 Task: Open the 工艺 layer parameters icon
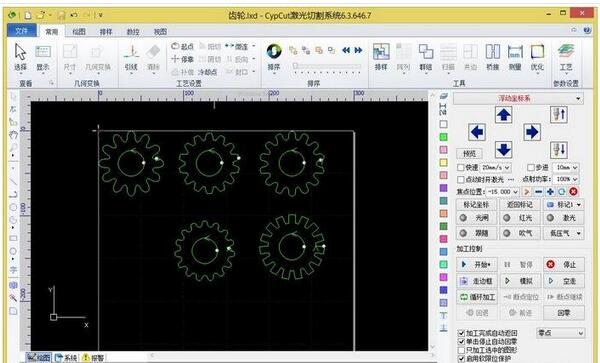pyautogui.click(x=566, y=57)
